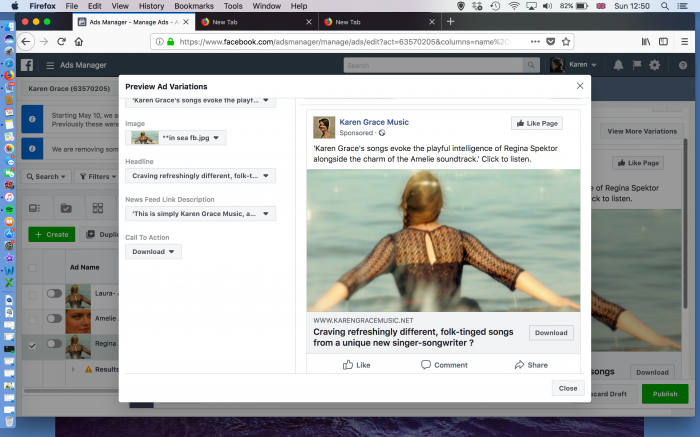Open the Firefox File menu

point(71,6)
